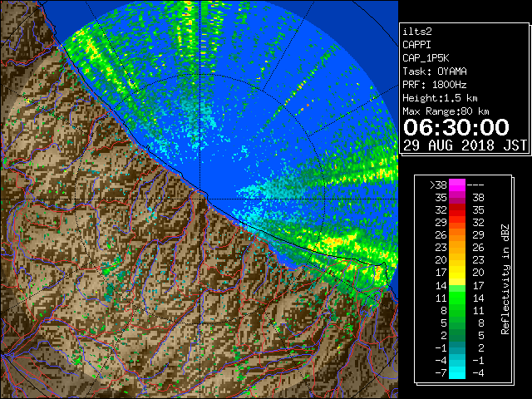This screenshot has width=532, height=399.
Task: Click the '-7' legend value
Action: click(x=441, y=372)
